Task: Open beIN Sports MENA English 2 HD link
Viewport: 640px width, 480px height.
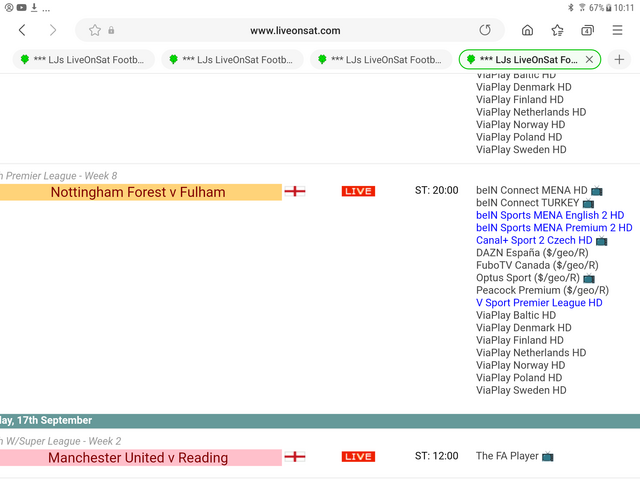Action: (x=550, y=215)
